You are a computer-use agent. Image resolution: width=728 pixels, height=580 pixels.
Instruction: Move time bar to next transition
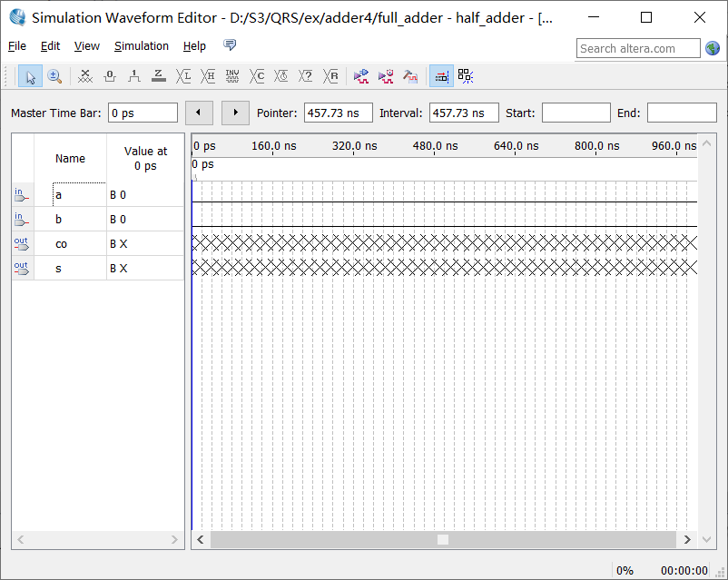pos(235,113)
